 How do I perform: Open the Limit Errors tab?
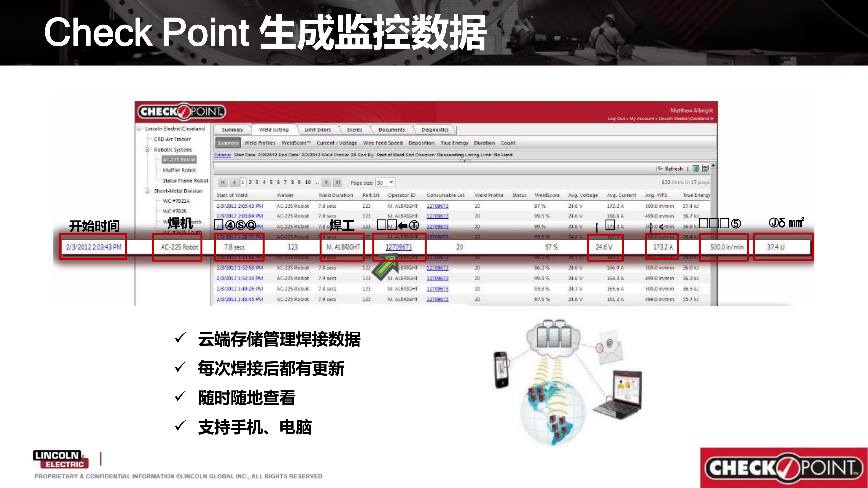[318, 130]
